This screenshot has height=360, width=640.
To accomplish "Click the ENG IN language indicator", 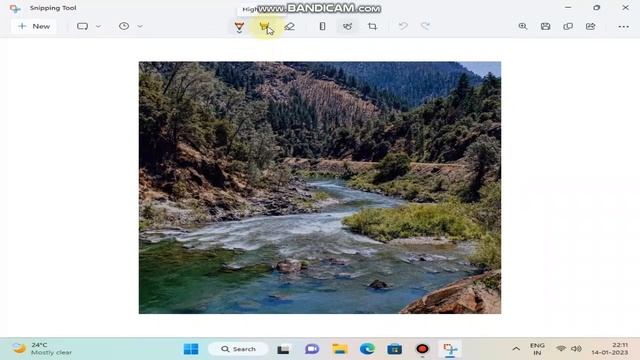I will (x=537, y=349).
